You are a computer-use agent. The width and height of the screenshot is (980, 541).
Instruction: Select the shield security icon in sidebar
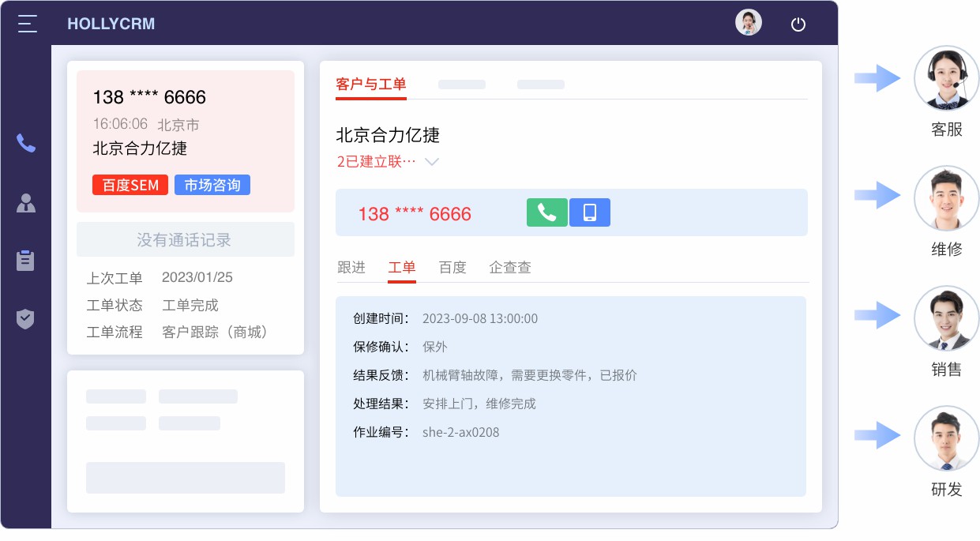point(26,319)
